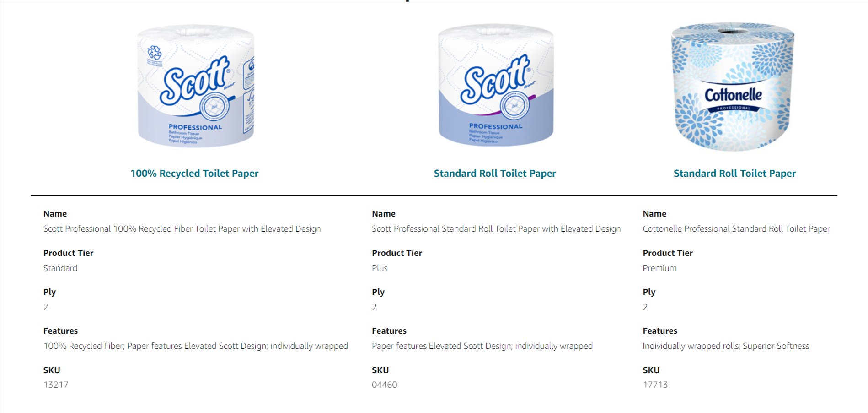Click the middle product's features description text
The height and width of the screenshot is (413, 868).
pyautogui.click(x=482, y=346)
